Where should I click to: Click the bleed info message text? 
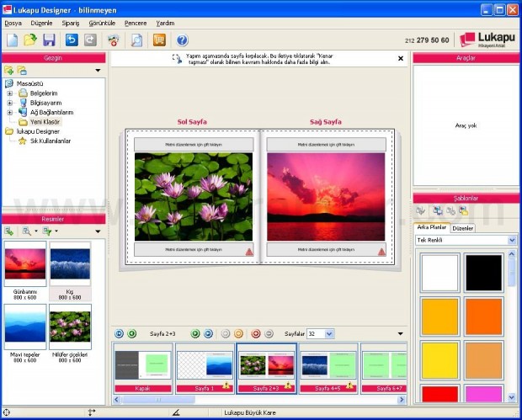[x=259, y=59]
